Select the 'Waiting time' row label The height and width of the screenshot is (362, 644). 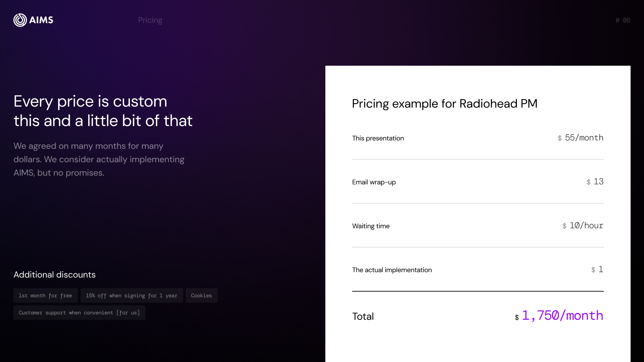tap(371, 226)
